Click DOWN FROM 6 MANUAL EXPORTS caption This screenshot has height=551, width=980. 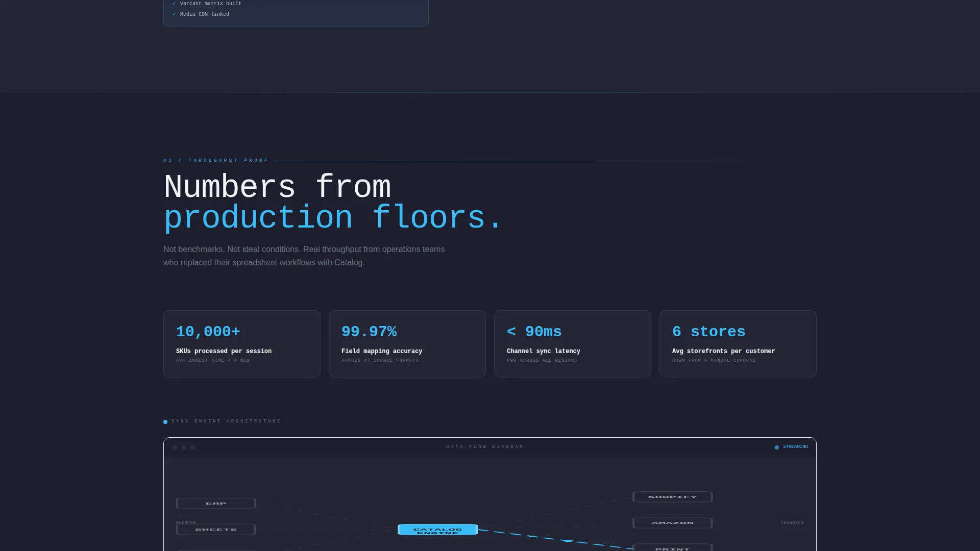(714, 361)
